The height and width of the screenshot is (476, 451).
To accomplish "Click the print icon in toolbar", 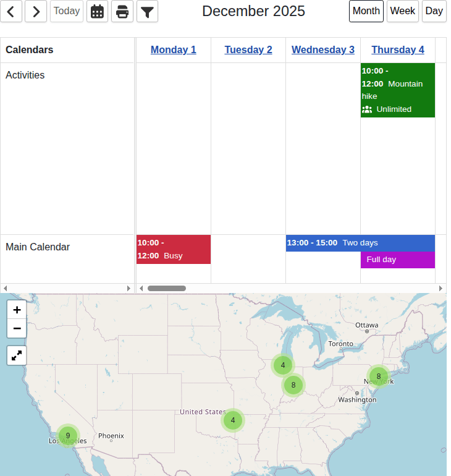I will (122, 11).
